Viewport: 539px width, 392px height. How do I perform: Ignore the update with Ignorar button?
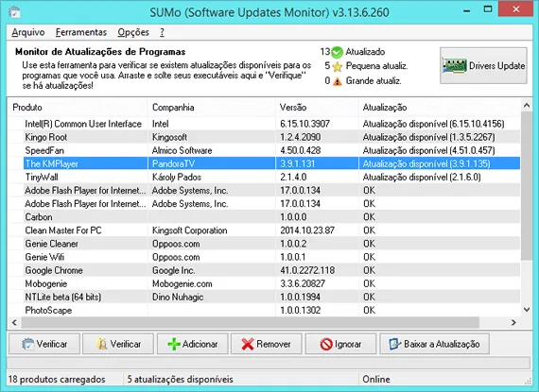pyautogui.click(x=340, y=344)
